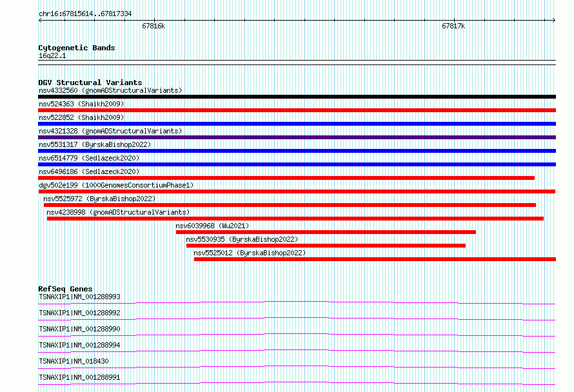The width and height of the screenshot is (574, 392).
Task: Open variant nsv4321328 label
Action: pos(110,131)
